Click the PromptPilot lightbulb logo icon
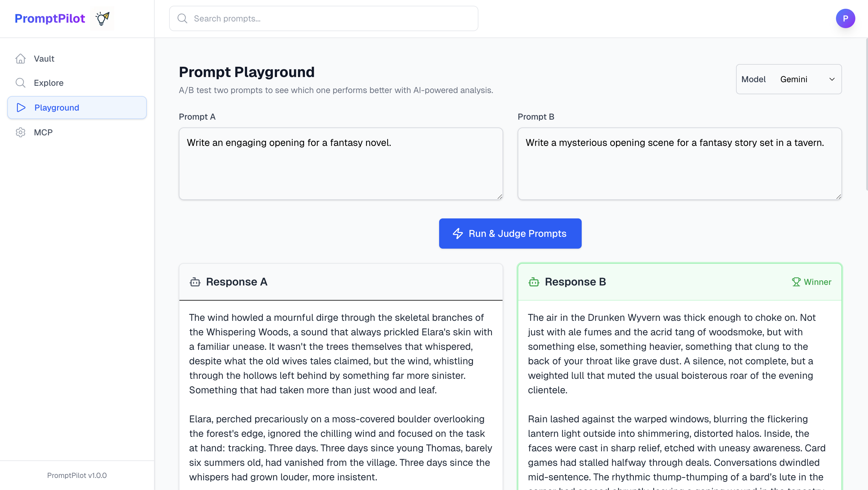This screenshot has height=490, width=868. click(102, 18)
